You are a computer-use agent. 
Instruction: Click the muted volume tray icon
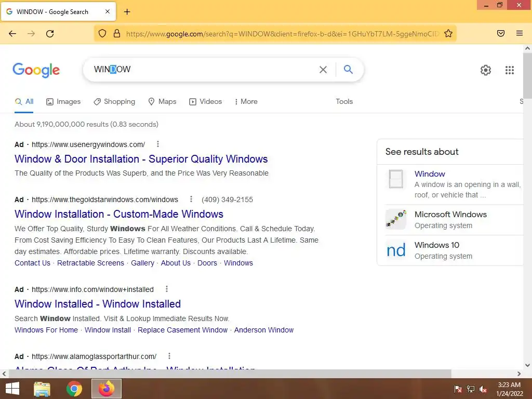(483, 389)
